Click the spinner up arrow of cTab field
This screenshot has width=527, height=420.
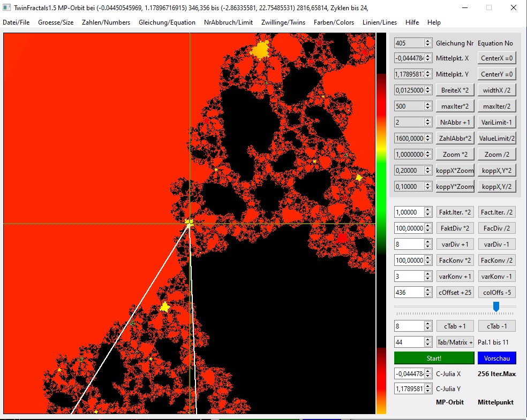pyautogui.click(x=428, y=324)
